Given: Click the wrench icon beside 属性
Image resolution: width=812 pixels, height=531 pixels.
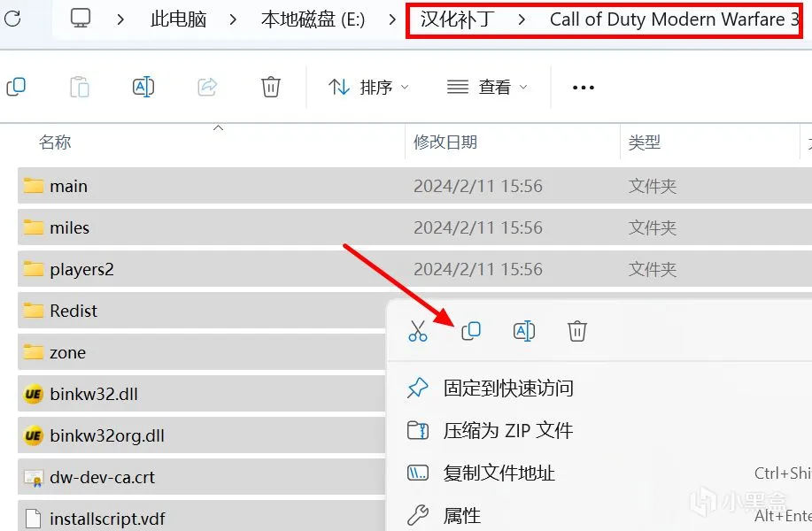Looking at the screenshot, I should coord(417,515).
